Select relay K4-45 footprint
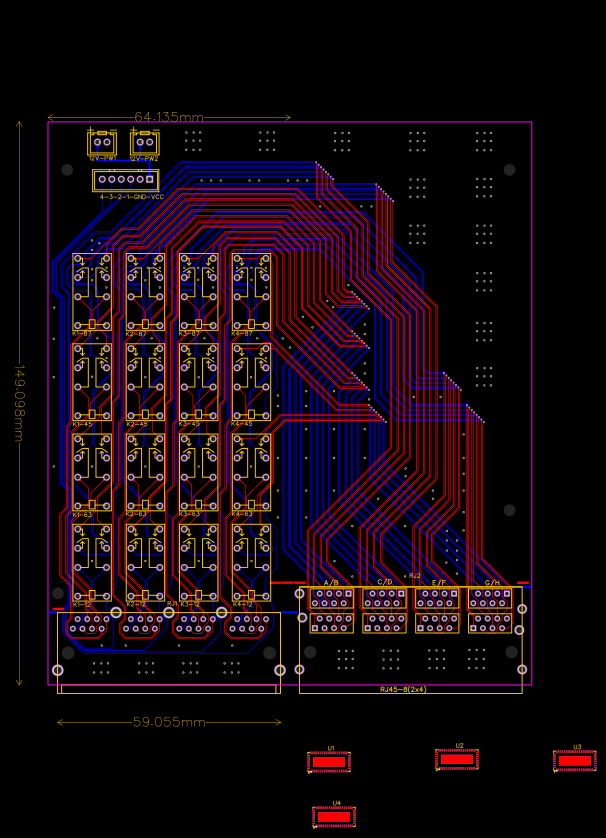606x838 pixels. [251, 382]
